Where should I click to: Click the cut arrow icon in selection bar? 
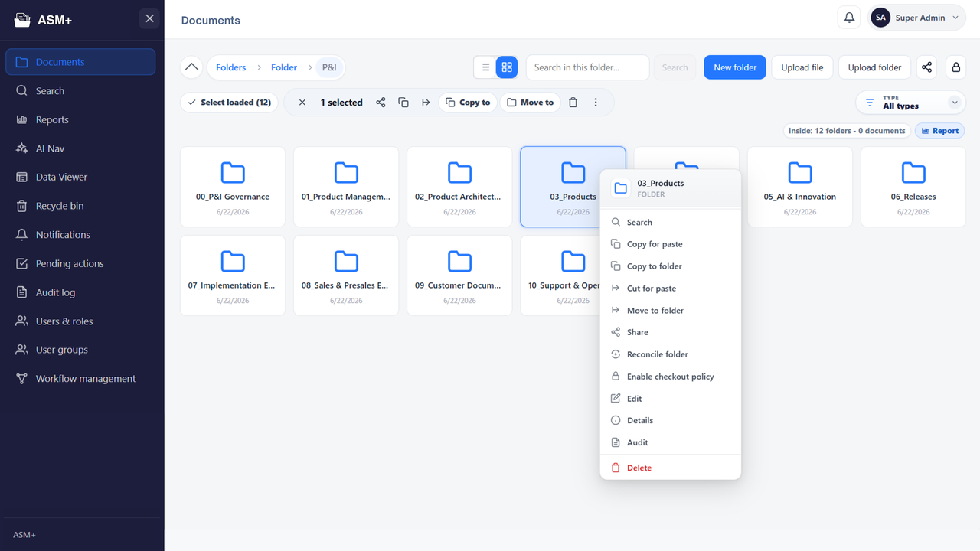click(426, 103)
